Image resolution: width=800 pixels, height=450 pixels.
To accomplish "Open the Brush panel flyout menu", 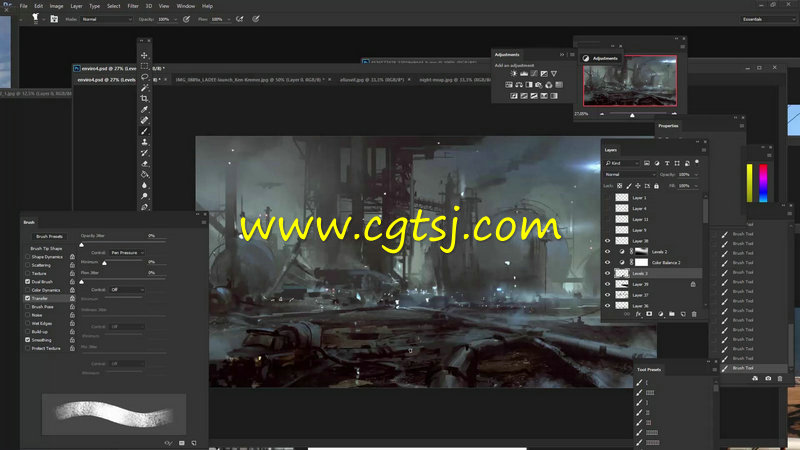I will point(204,222).
